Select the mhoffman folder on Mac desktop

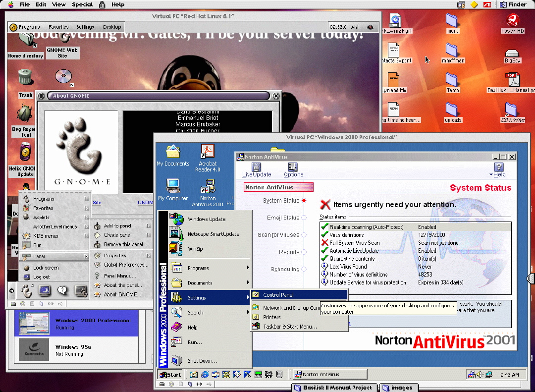[453, 54]
